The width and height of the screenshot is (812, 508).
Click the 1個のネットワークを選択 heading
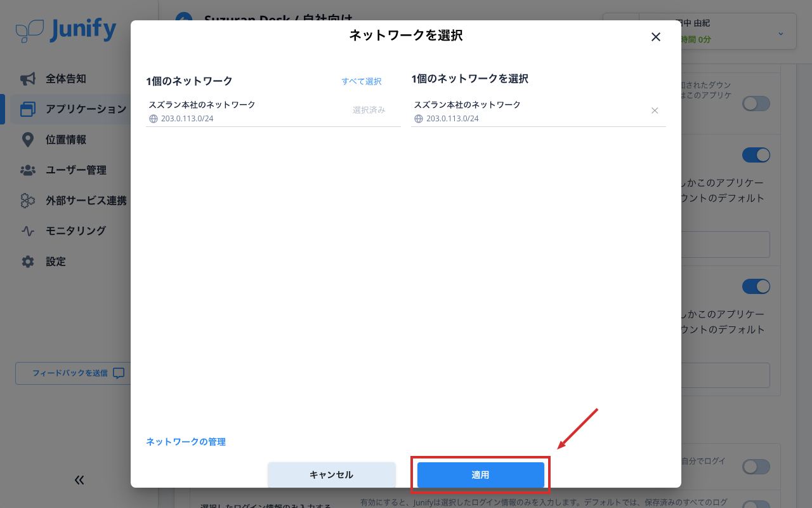click(469, 79)
